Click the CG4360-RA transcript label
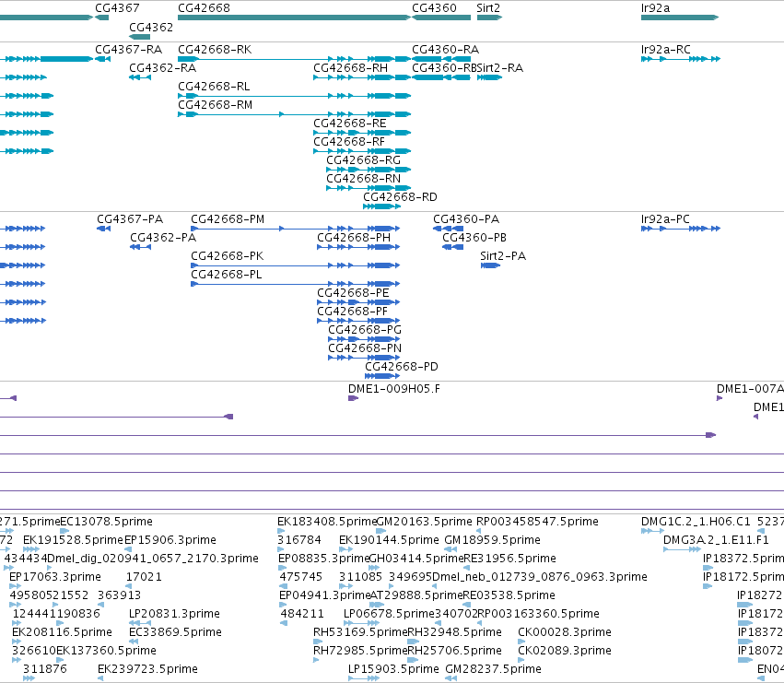This screenshot has width=784, height=683. [x=446, y=50]
